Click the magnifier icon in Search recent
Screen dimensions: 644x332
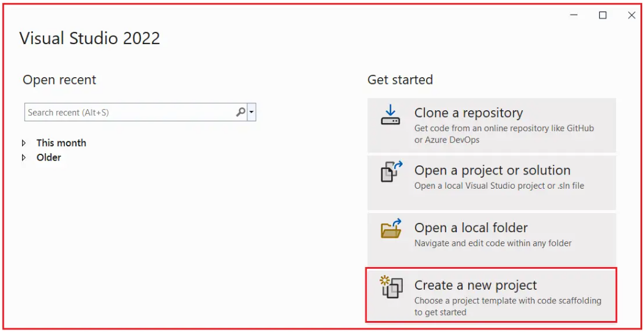point(241,111)
